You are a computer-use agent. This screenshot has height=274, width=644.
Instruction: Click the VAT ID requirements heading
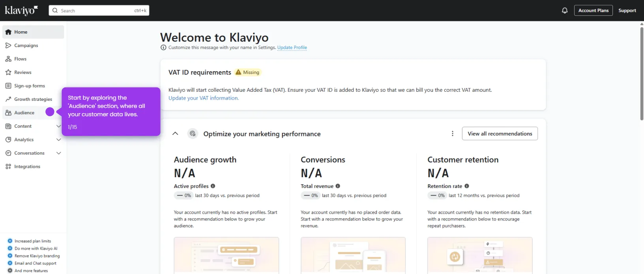point(200,72)
